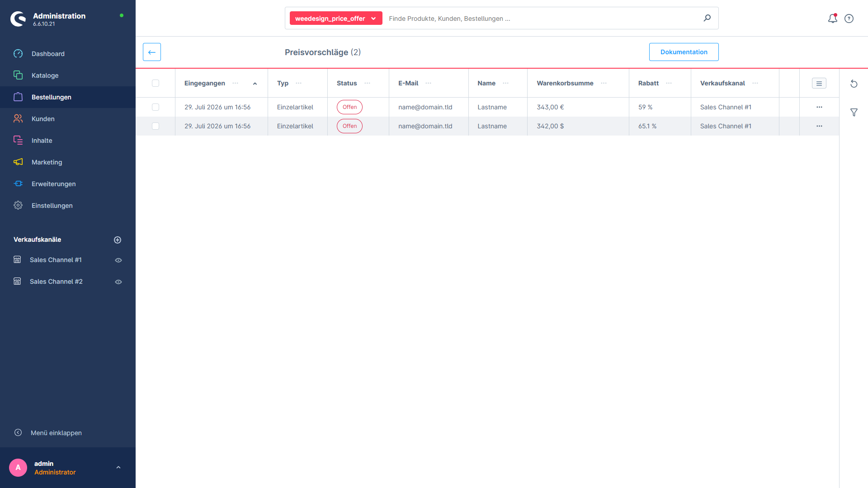Screen dimensions: 868x488
Task: Check the row with 343,00 € total
Action: (156, 107)
